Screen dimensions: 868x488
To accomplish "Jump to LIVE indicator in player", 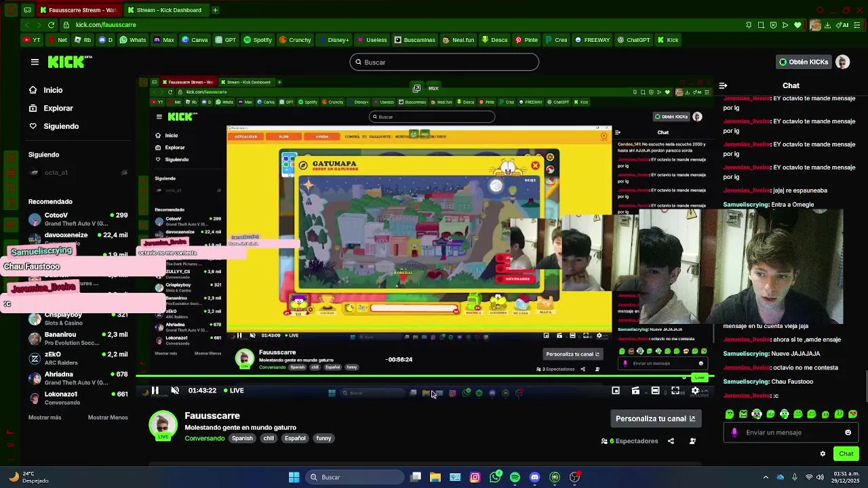I will click(233, 390).
